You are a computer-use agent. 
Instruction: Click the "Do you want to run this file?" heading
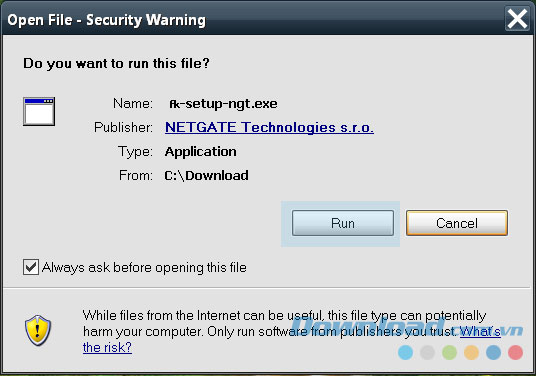[116, 64]
